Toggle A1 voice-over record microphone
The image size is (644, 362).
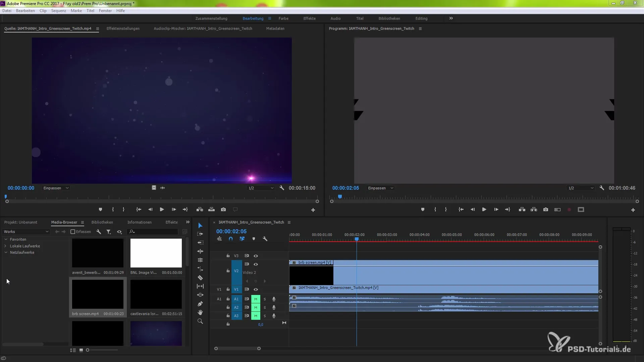pos(274,299)
